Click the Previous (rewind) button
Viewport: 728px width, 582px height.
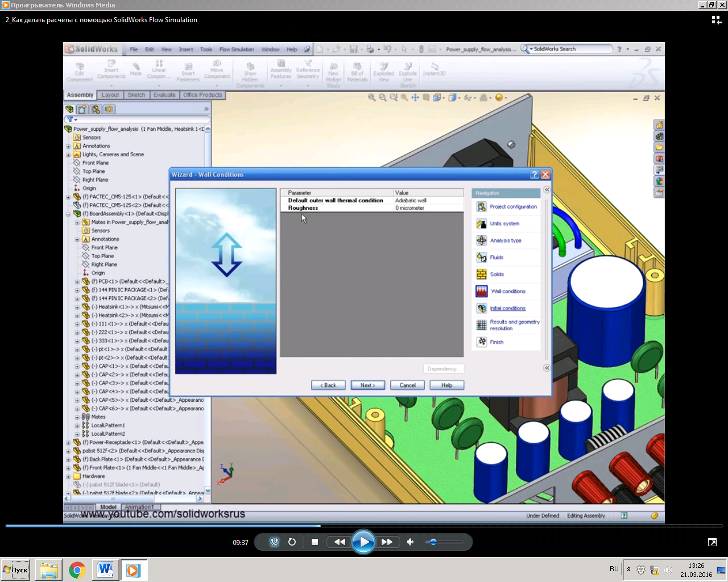tap(340, 542)
